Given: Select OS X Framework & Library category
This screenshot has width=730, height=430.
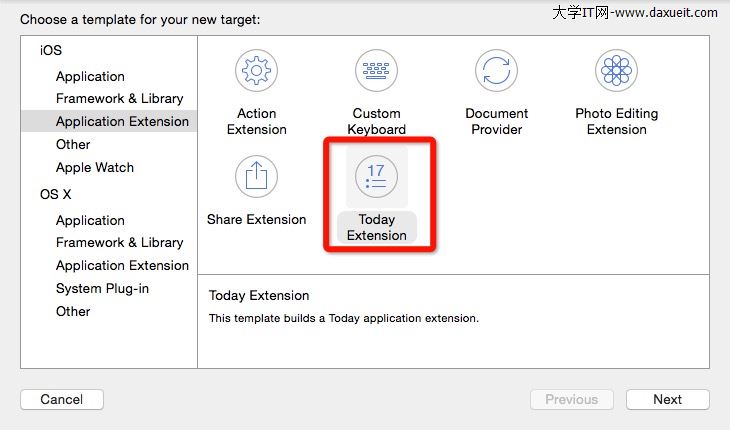Looking at the screenshot, I should coord(119,242).
